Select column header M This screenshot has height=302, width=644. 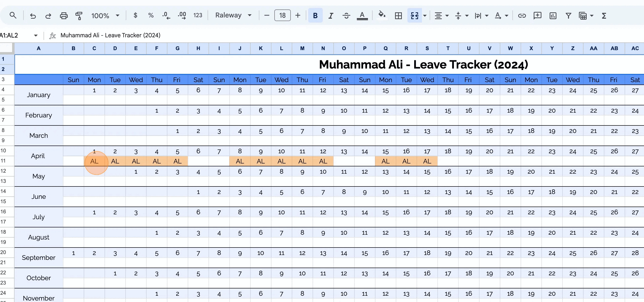[x=302, y=48]
